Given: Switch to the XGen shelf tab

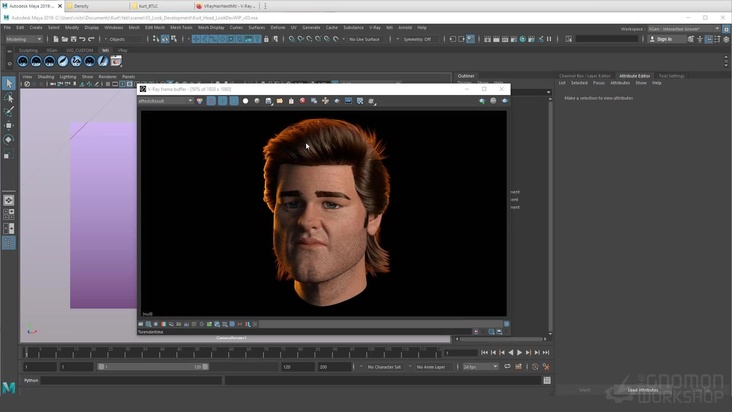Looking at the screenshot, I should [52, 50].
